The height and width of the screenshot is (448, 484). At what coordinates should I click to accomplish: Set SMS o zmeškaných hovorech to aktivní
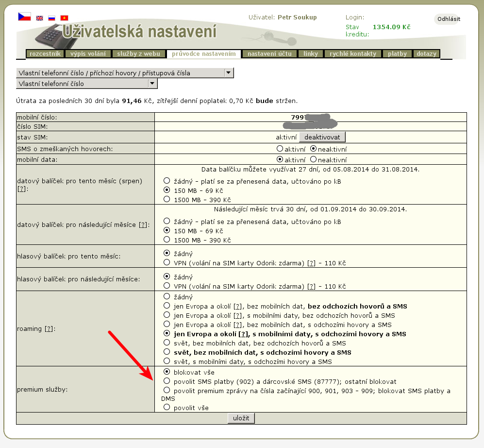(280, 149)
